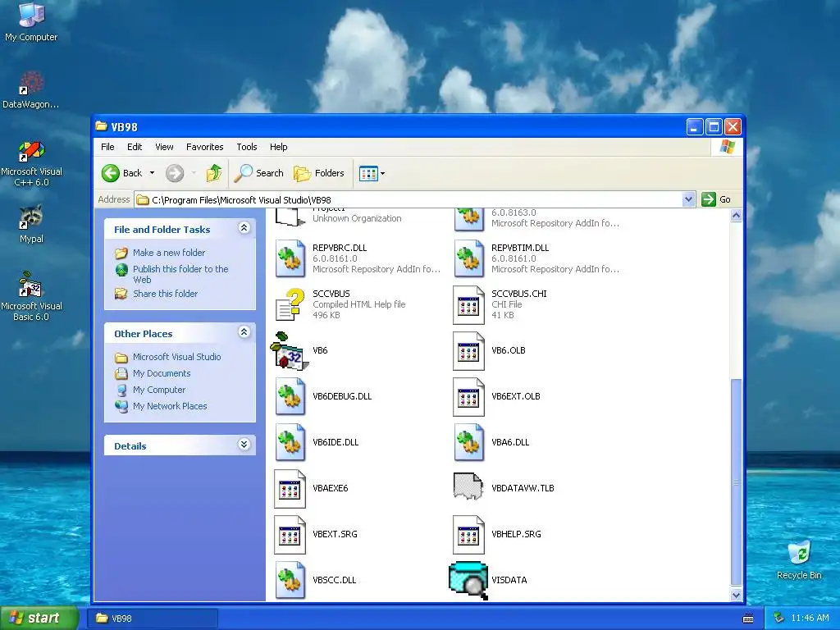Open Microsoft Visual Basic 6.0 desktop shortcut
Image resolution: width=840 pixels, height=630 pixels.
31,296
